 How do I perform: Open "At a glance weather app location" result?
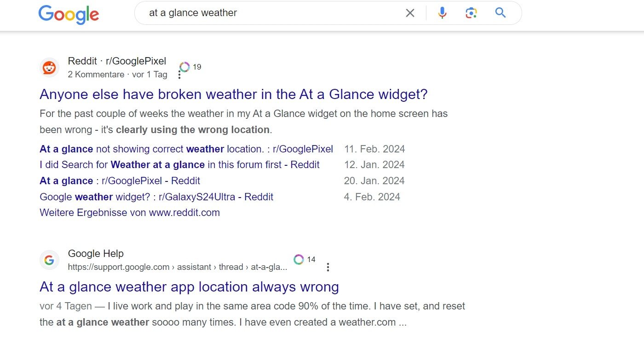point(189,287)
